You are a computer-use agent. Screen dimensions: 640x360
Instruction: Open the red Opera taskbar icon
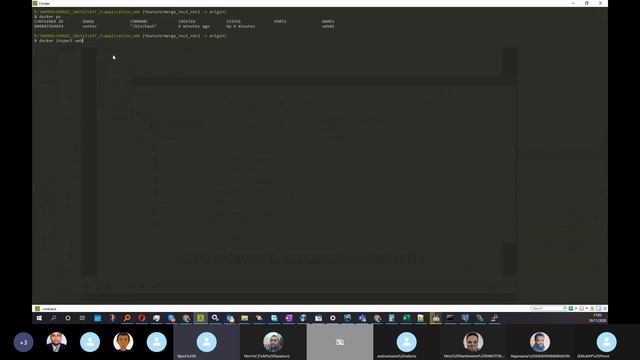coord(142,318)
